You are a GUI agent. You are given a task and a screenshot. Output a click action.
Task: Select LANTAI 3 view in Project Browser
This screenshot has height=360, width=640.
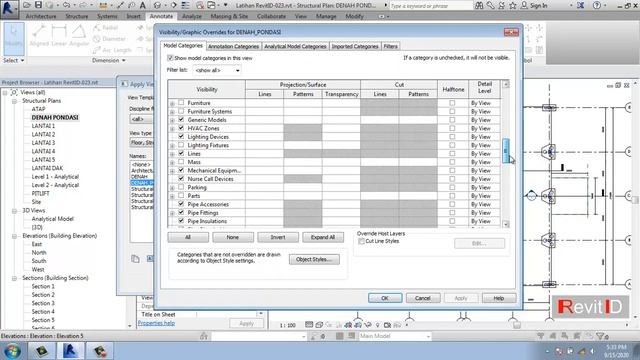click(x=43, y=142)
